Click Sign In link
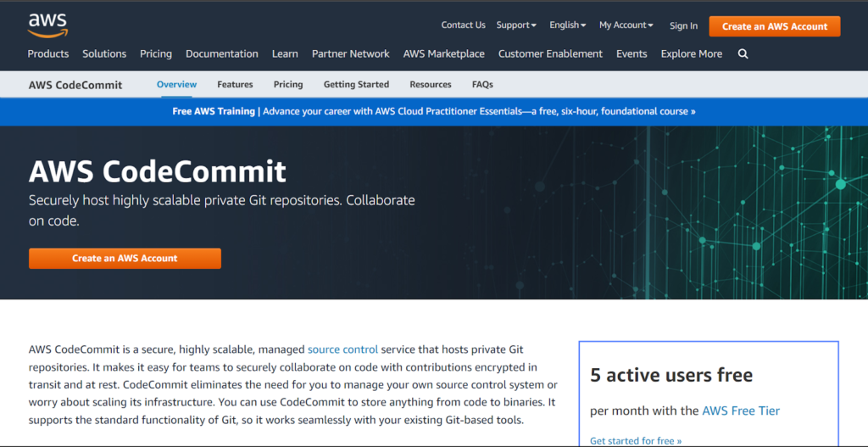Image resolution: width=868 pixels, height=447 pixels. tap(684, 25)
